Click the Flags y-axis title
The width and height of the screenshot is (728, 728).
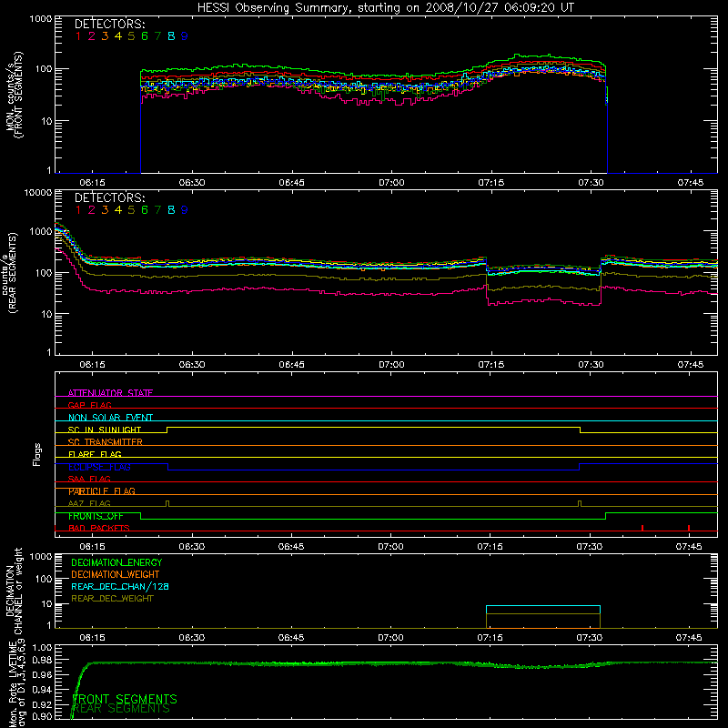(37, 454)
